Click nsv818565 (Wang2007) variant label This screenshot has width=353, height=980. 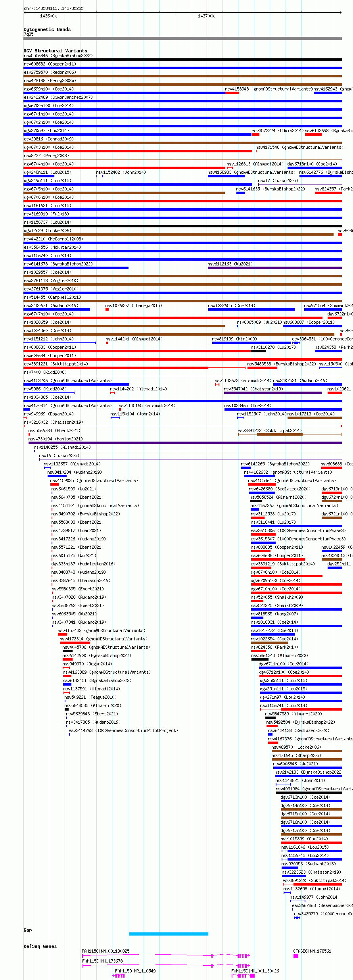pyautogui.click(x=274, y=614)
